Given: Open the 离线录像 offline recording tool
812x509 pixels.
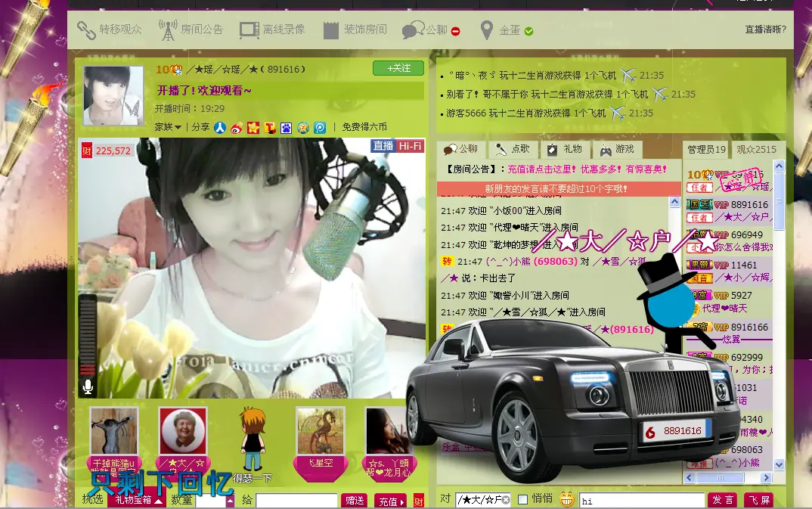Looking at the screenshot, I should pyautogui.click(x=272, y=29).
